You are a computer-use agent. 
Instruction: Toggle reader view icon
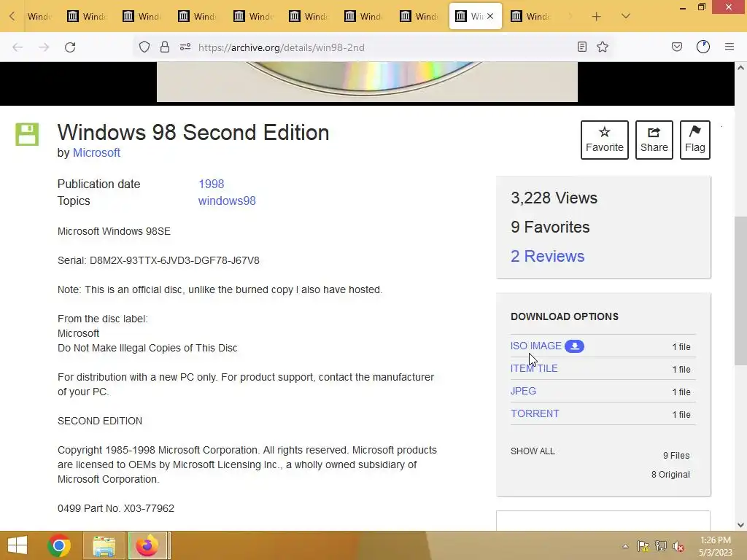[x=581, y=47]
